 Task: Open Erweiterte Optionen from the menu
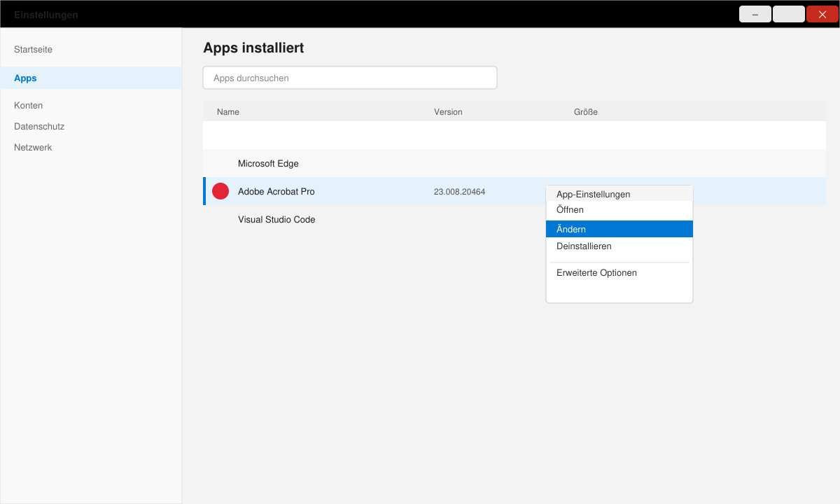(619, 273)
